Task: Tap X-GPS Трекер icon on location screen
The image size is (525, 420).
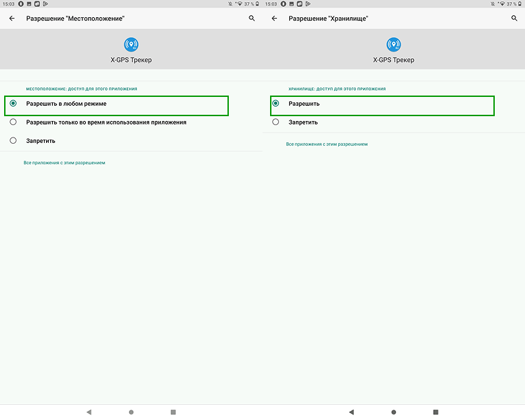Action: (x=131, y=45)
